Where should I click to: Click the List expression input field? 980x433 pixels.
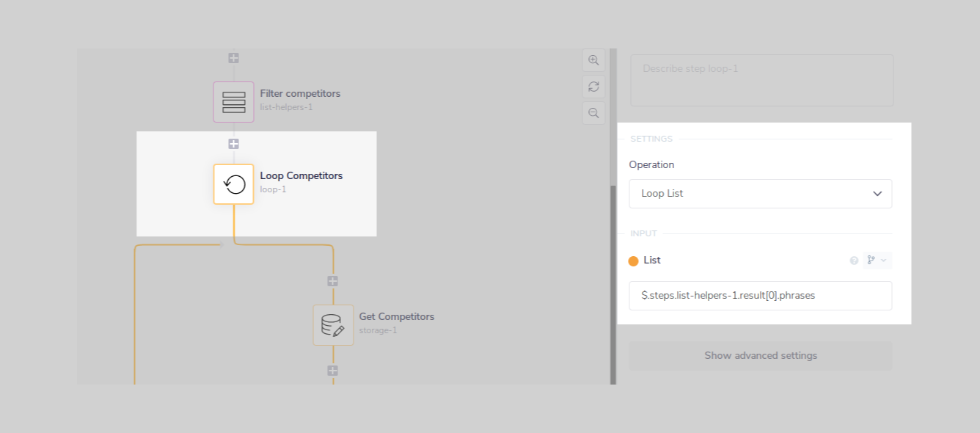click(760, 295)
